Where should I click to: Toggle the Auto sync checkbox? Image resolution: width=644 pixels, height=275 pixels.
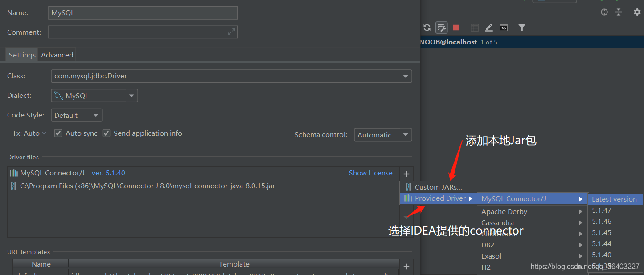(58, 133)
